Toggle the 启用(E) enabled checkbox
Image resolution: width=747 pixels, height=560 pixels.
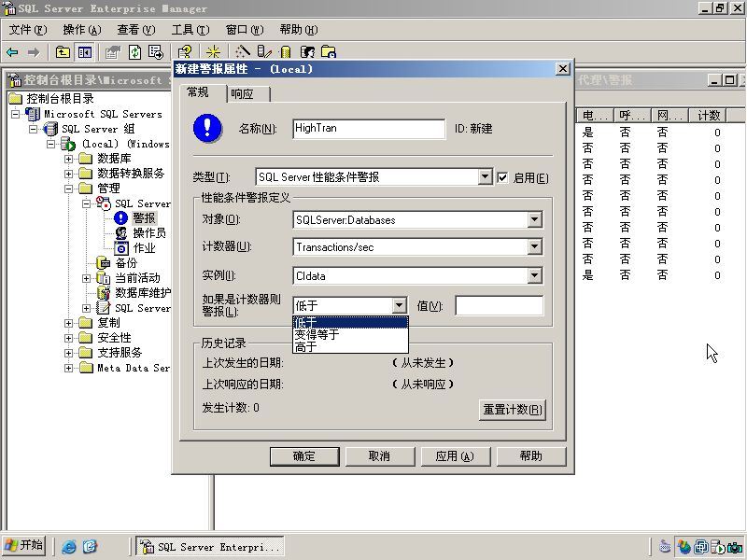(502, 177)
